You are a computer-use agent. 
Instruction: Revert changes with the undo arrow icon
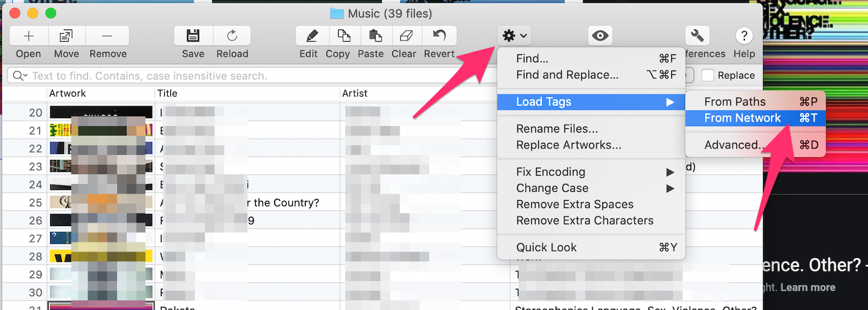[439, 36]
